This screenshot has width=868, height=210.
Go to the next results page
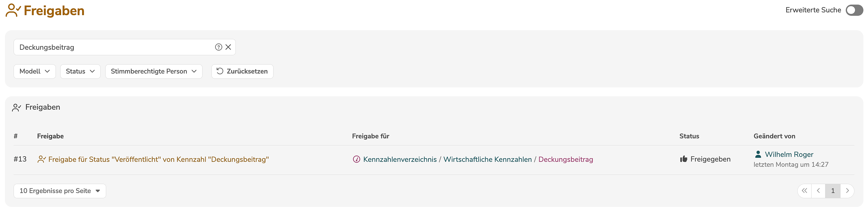847,191
